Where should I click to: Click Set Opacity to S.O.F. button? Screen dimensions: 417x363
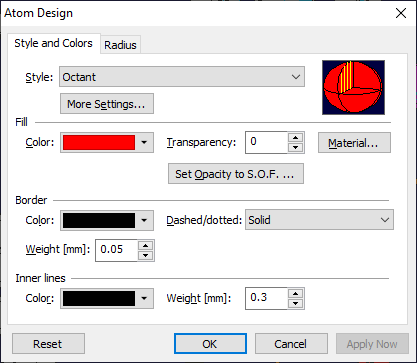236,173
